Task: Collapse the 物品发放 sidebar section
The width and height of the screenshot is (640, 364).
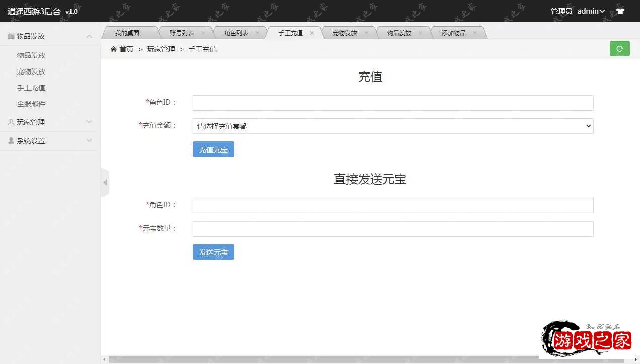Action: (x=89, y=36)
